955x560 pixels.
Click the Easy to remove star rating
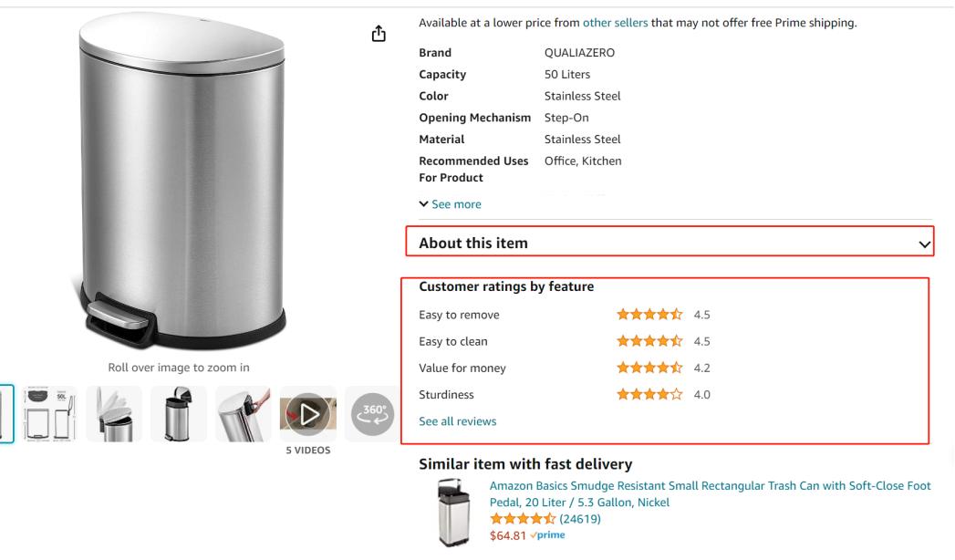649,315
